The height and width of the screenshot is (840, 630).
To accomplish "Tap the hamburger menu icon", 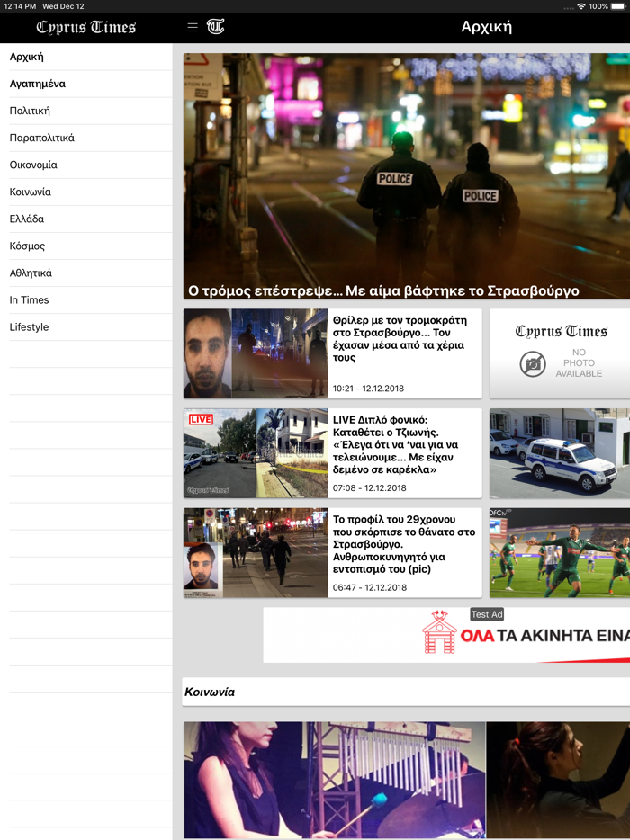I will tap(193, 27).
